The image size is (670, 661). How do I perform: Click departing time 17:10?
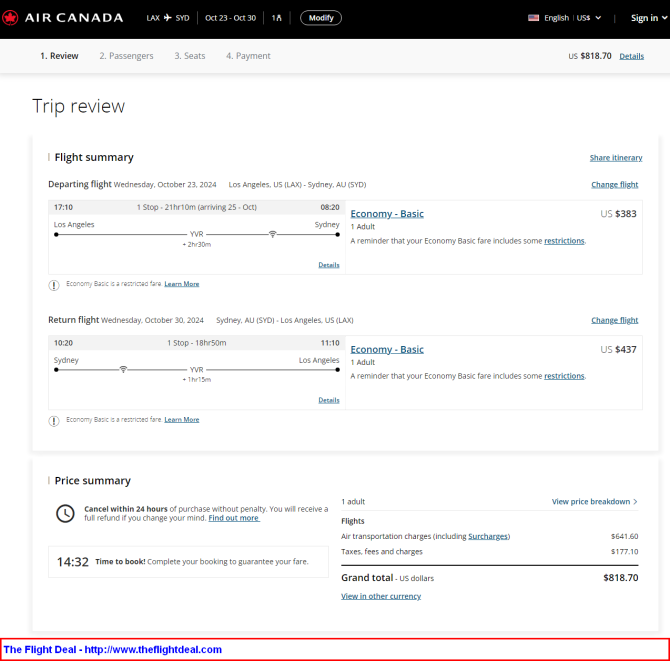point(63,207)
